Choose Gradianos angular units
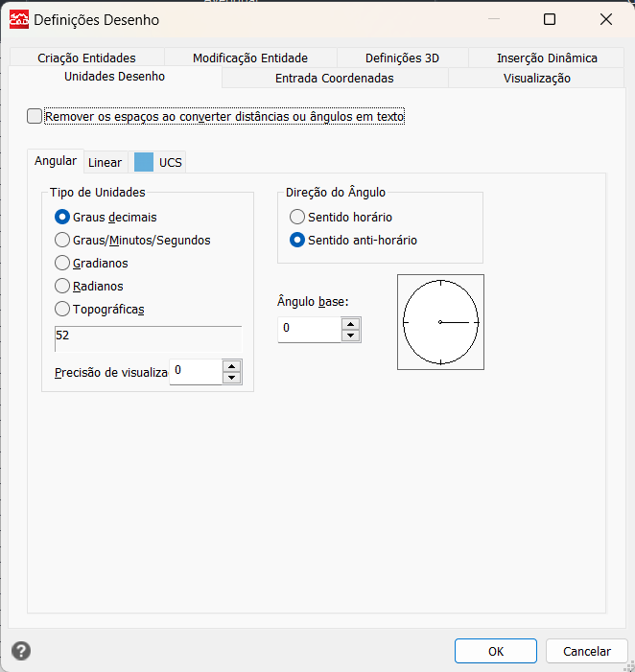The image size is (635, 672). click(62, 263)
